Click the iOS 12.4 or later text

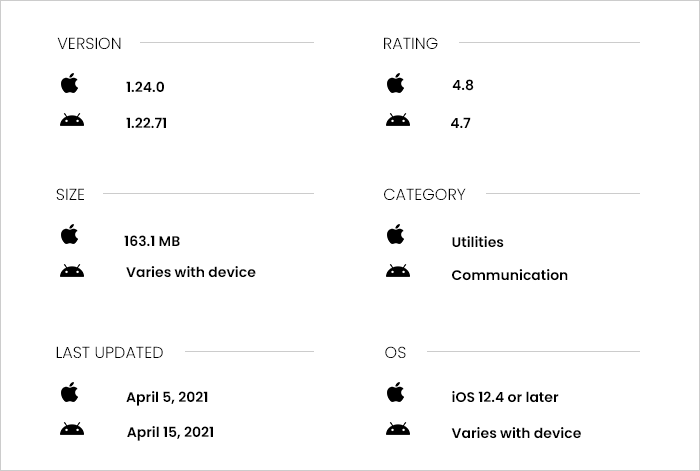tap(505, 397)
